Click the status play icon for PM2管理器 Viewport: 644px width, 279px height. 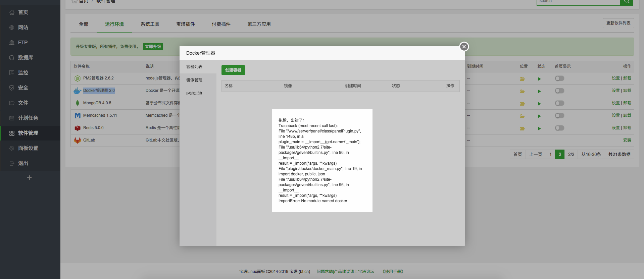point(539,79)
